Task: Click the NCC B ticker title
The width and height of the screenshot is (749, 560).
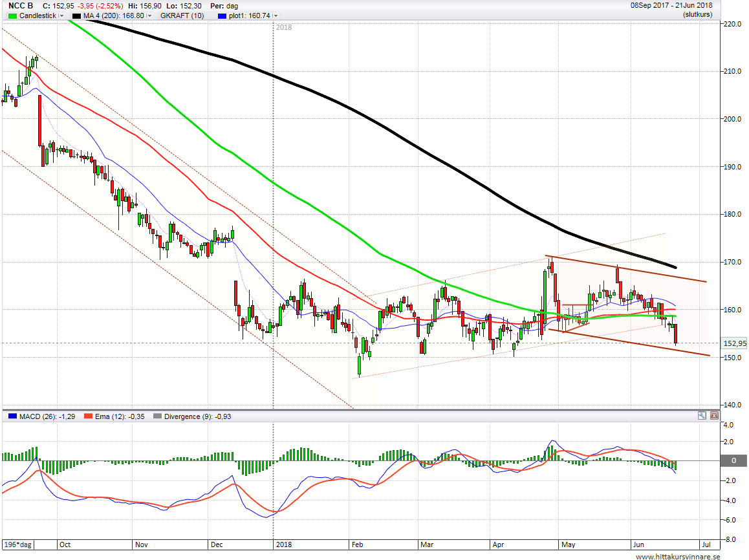Action: pyautogui.click(x=21, y=6)
